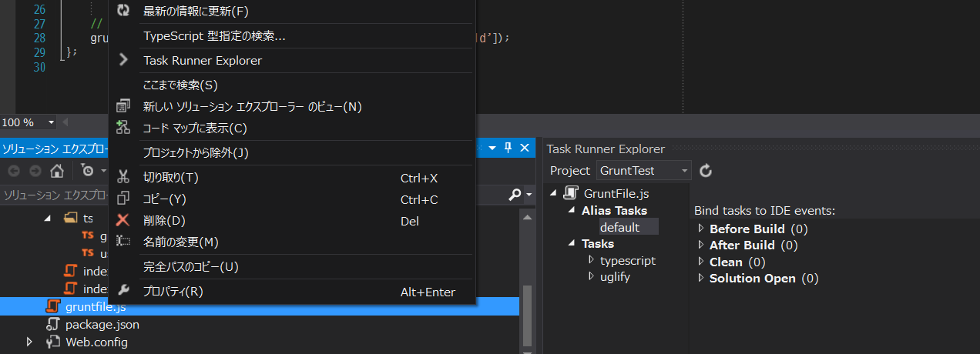Select package.json in Solution Explorer

[102, 325]
